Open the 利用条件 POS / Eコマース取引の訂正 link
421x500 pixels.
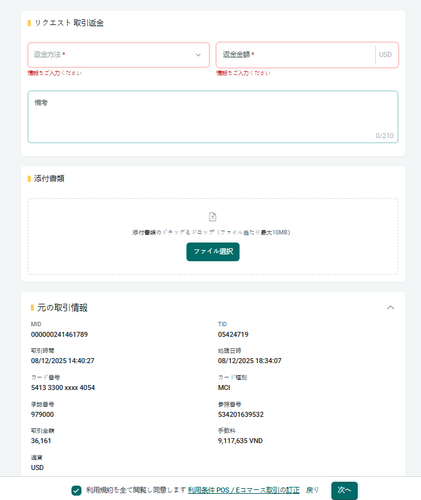pyautogui.click(x=244, y=490)
